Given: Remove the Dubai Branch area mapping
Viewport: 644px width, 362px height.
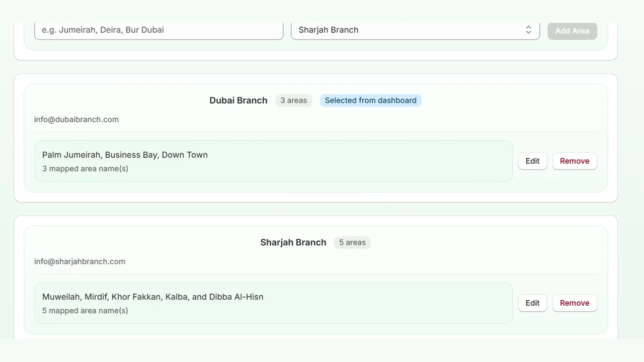Looking at the screenshot, I should coord(575,161).
